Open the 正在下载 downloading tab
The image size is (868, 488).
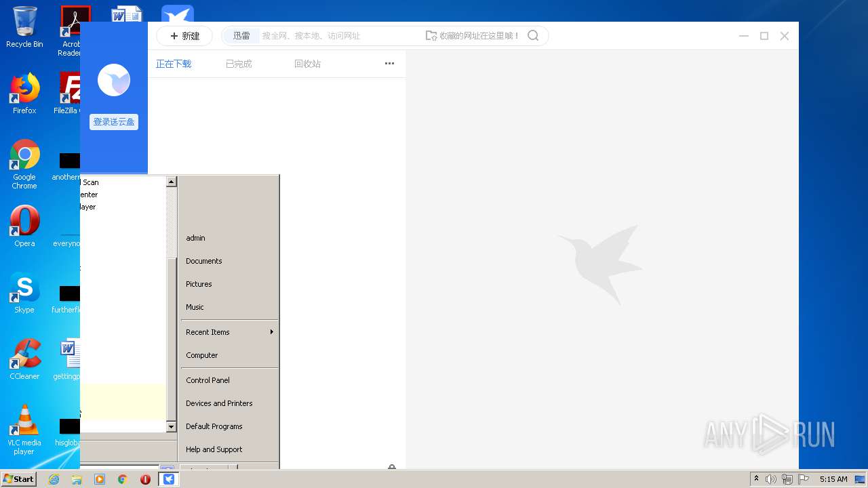(x=174, y=64)
